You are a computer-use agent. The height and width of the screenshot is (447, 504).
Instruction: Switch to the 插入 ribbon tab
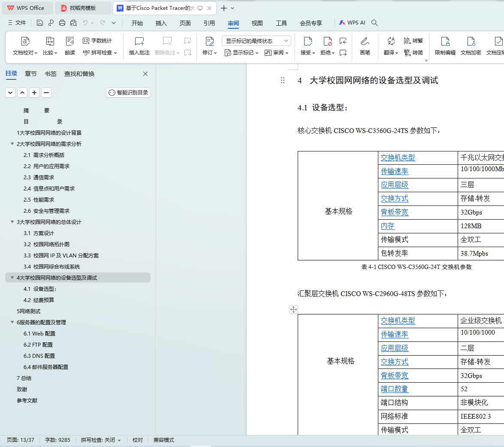161,23
